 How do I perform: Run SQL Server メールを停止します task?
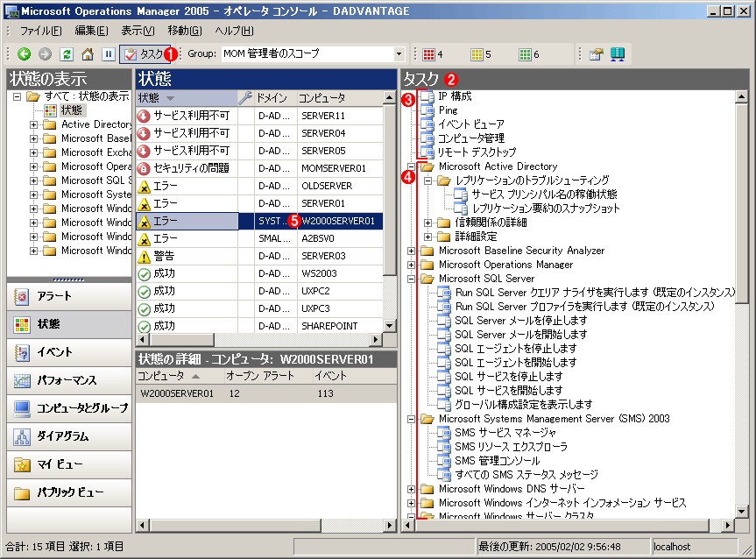[x=521, y=321]
